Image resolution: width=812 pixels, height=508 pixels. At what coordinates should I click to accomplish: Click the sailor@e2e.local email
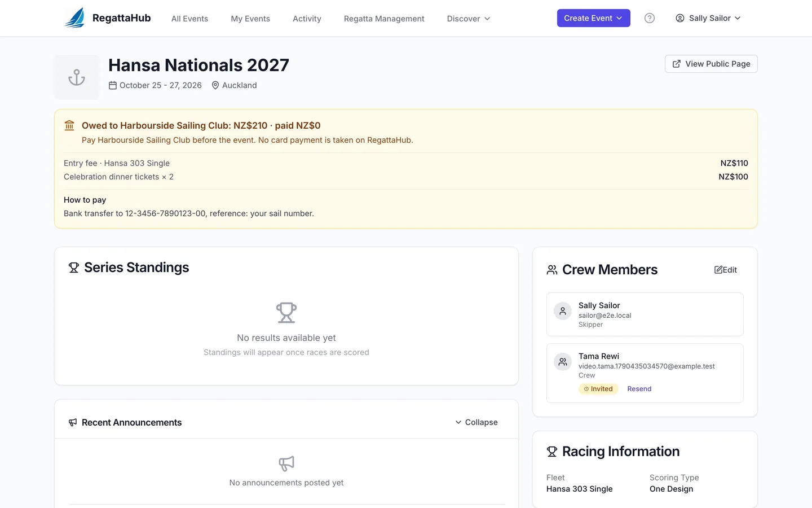click(605, 316)
